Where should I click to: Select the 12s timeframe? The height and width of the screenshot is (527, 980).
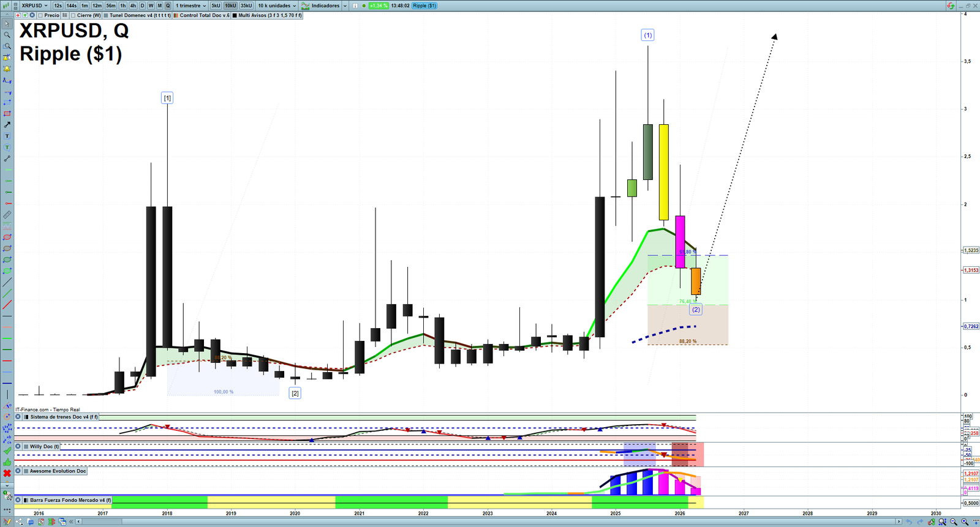click(x=58, y=6)
